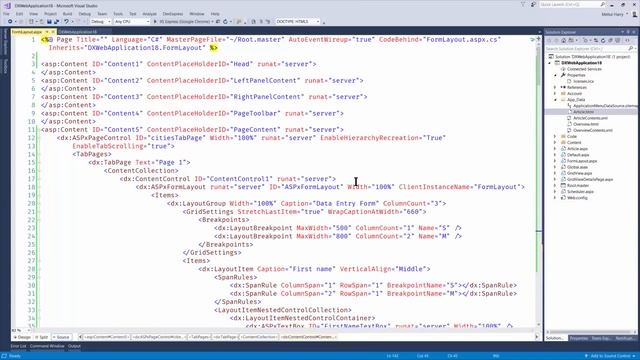Image resolution: width=640 pixels, height=360 pixels.
Task: Click the Save All toolbar icon
Action: click(56, 22)
